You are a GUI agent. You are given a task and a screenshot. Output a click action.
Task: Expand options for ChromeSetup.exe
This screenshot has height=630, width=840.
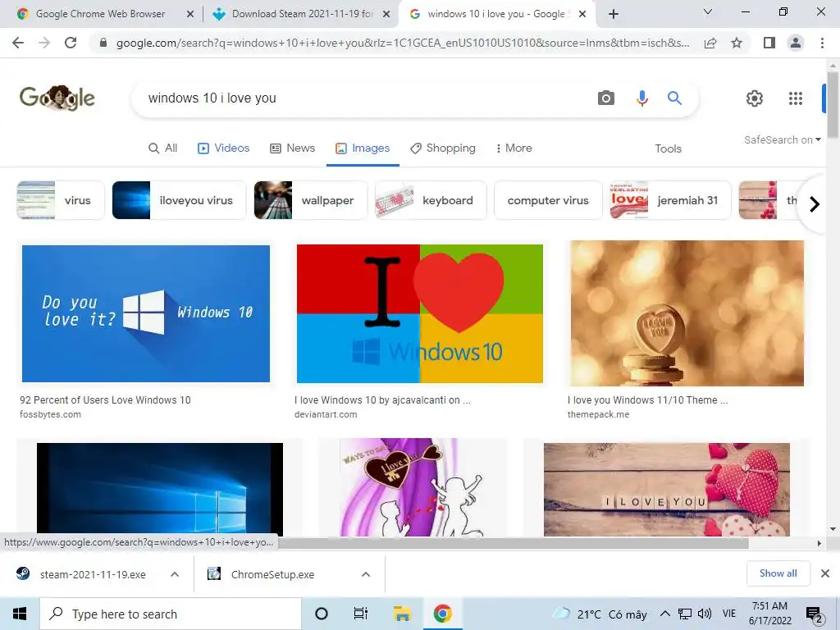pos(366,574)
